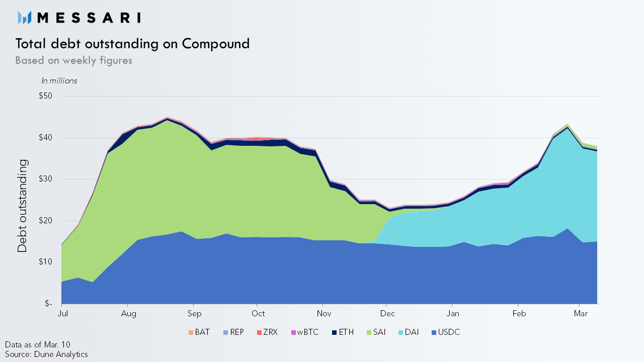Select the REP legend color swatch
644x362 pixels.
pos(226,332)
